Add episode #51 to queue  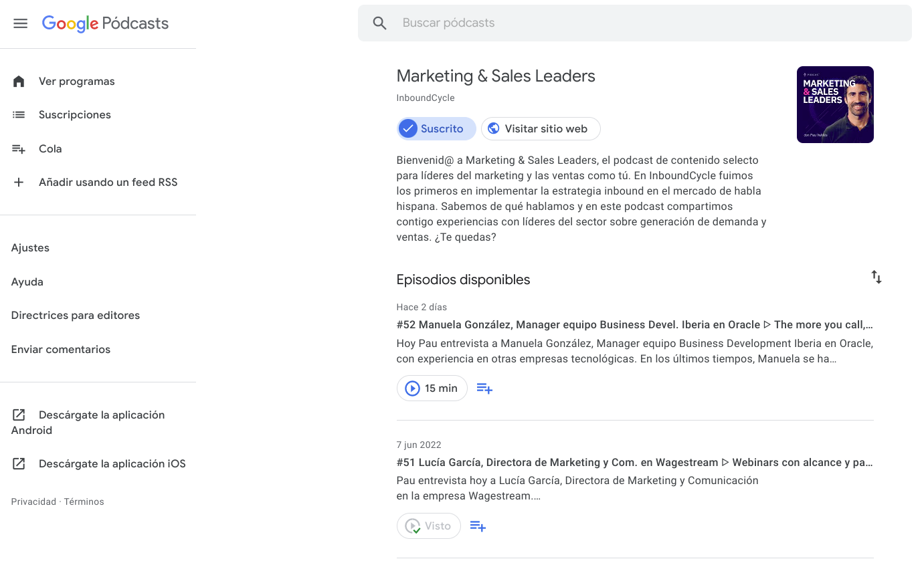coord(478,526)
